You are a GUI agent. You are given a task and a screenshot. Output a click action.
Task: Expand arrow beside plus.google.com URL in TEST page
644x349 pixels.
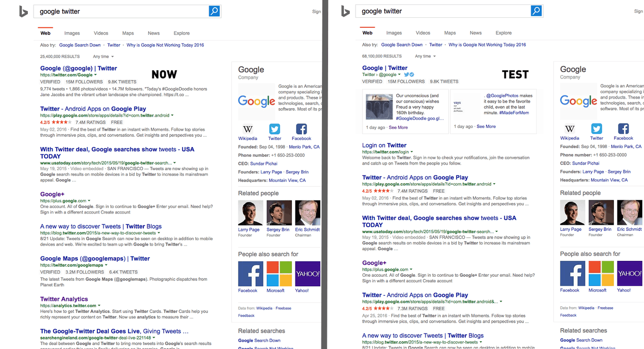[411, 269]
